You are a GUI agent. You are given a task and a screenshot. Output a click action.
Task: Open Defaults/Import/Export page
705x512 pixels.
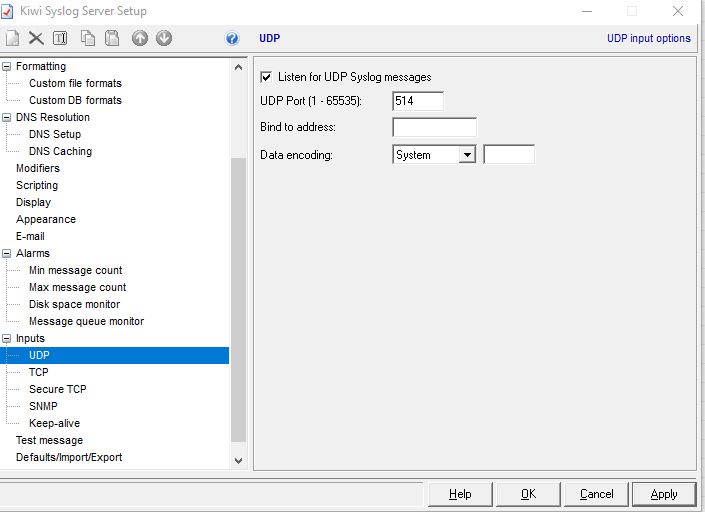coord(69,458)
